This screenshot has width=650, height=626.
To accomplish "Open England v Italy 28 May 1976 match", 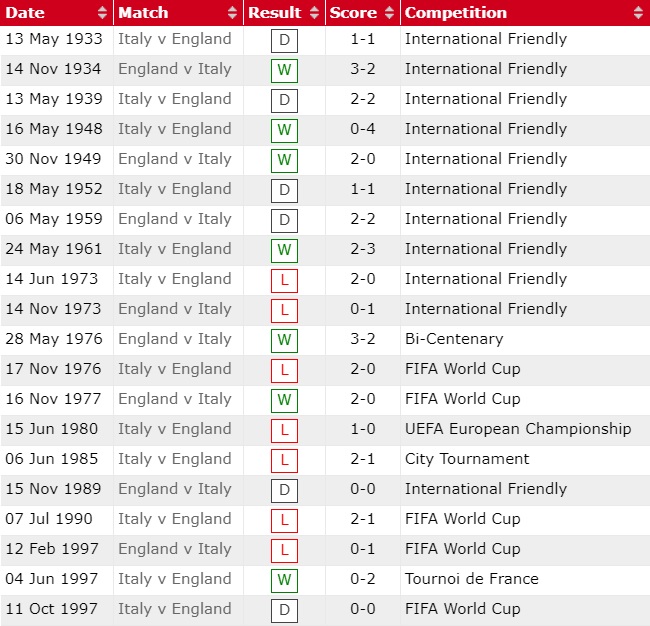I will tap(174, 339).
